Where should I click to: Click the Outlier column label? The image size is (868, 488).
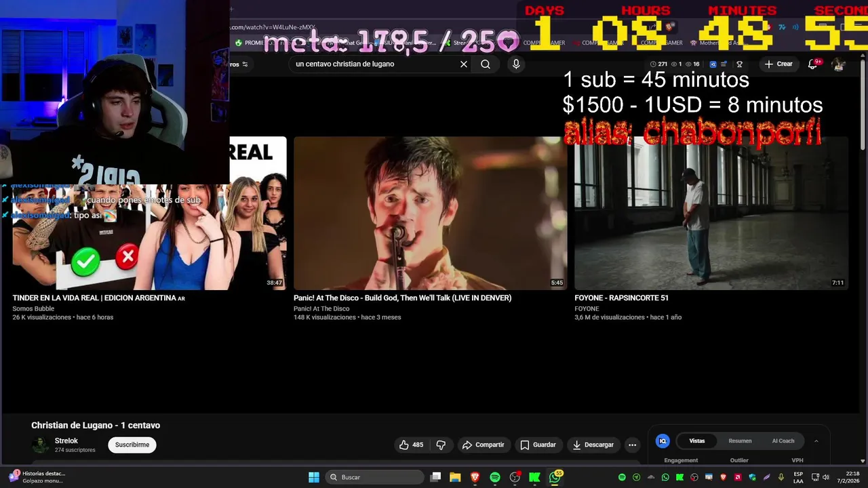[739, 460]
